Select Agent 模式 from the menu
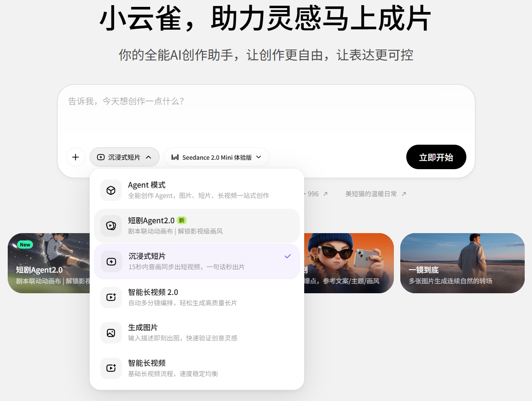532x401 pixels. pyautogui.click(x=197, y=190)
